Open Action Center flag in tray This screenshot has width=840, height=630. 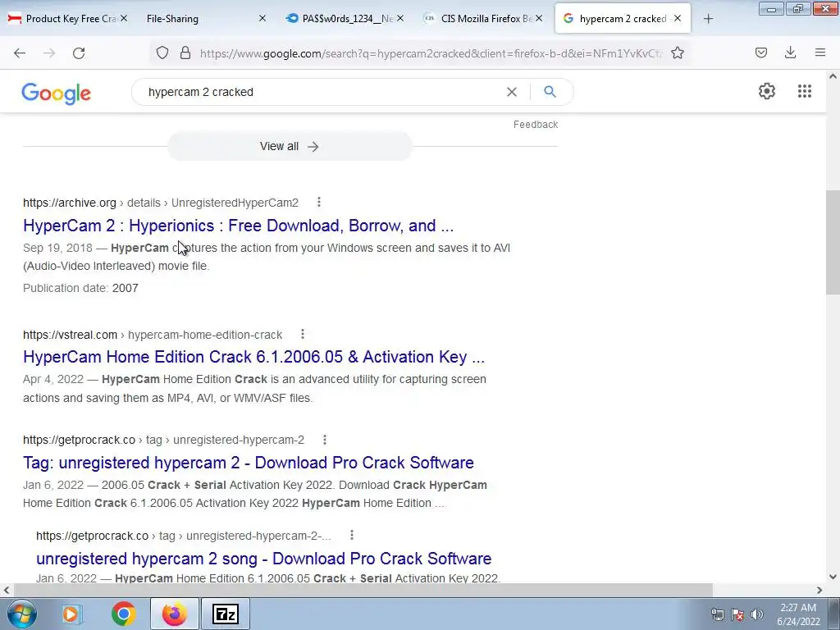[x=737, y=614]
